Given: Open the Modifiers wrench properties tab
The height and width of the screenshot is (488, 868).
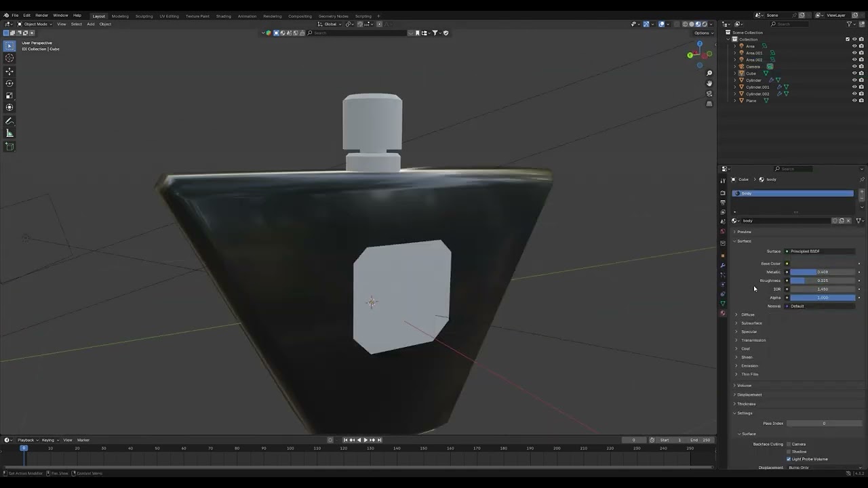Looking at the screenshot, I should [723, 265].
